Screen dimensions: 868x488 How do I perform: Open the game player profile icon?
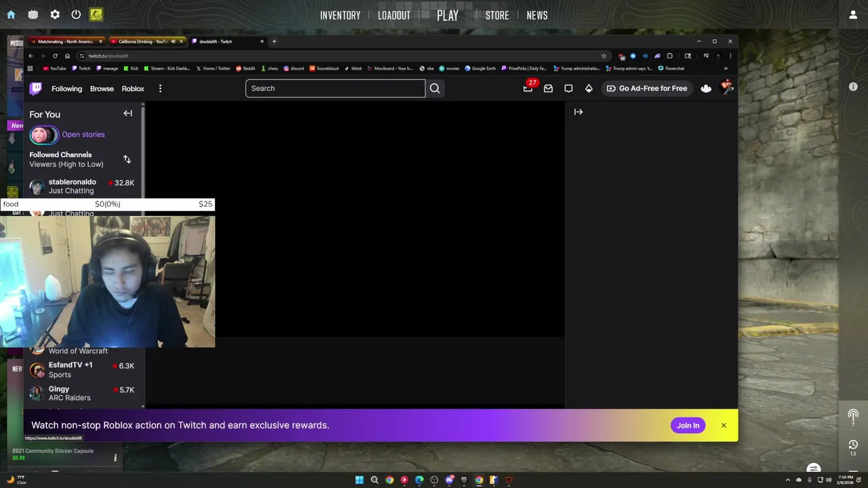[x=853, y=15]
